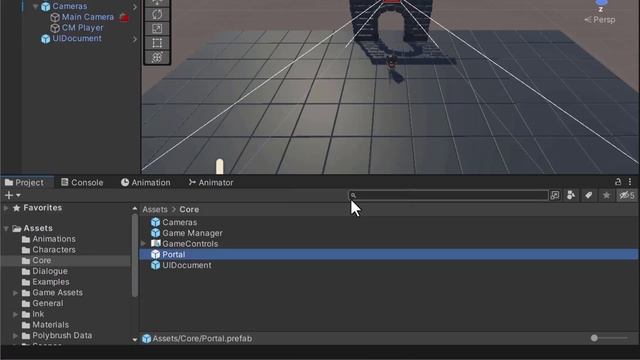Click the Main Camera object icon
The width and height of the screenshot is (640, 360).
pyautogui.click(x=55, y=18)
